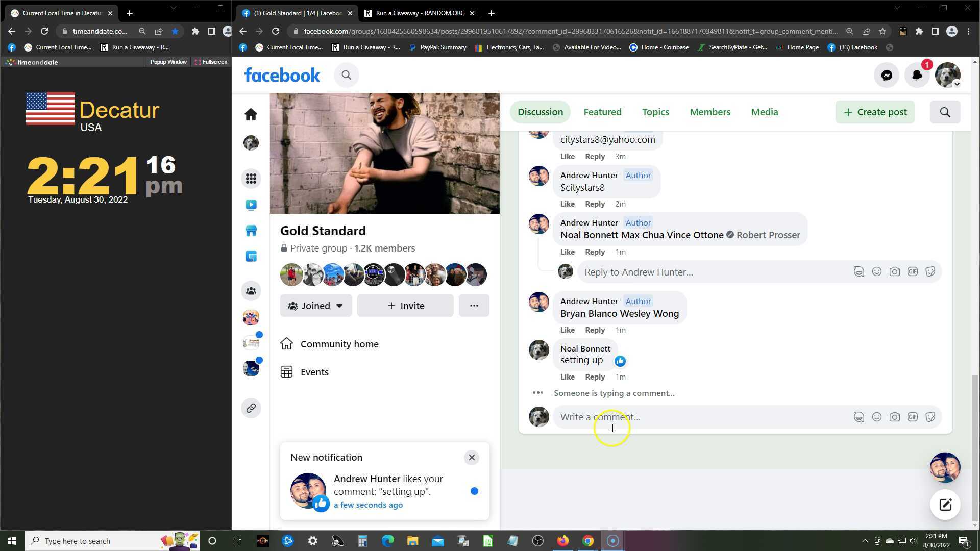980x551 pixels.
Task: Open the group more options menu
Action: (474, 306)
